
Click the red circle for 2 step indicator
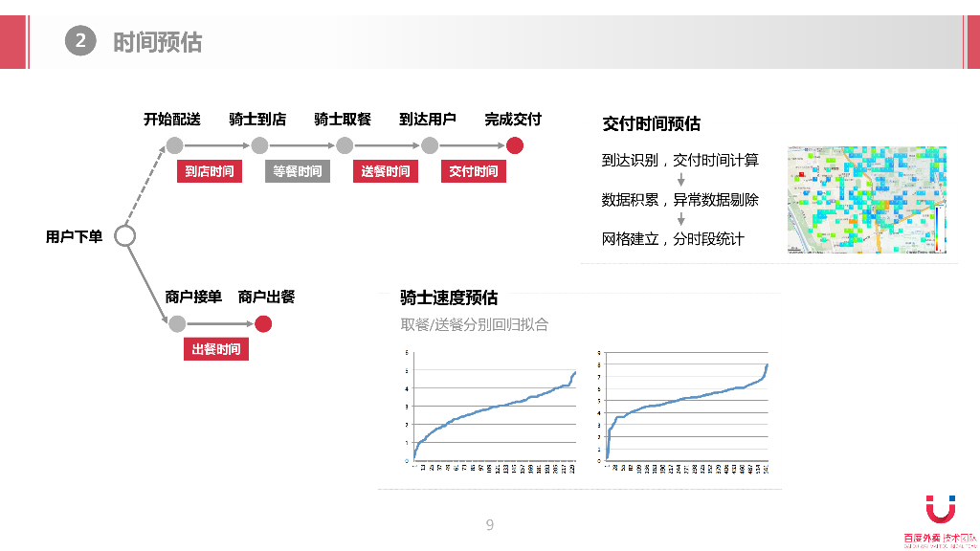tap(80, 41)
